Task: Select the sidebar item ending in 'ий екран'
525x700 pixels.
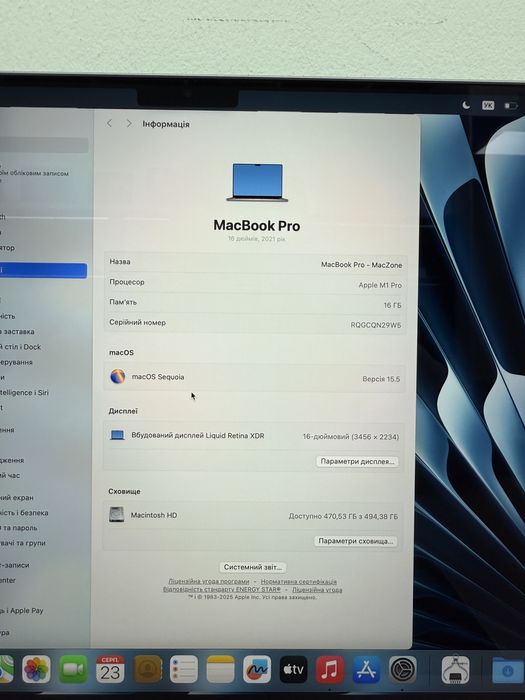Action: coord(17,497)
